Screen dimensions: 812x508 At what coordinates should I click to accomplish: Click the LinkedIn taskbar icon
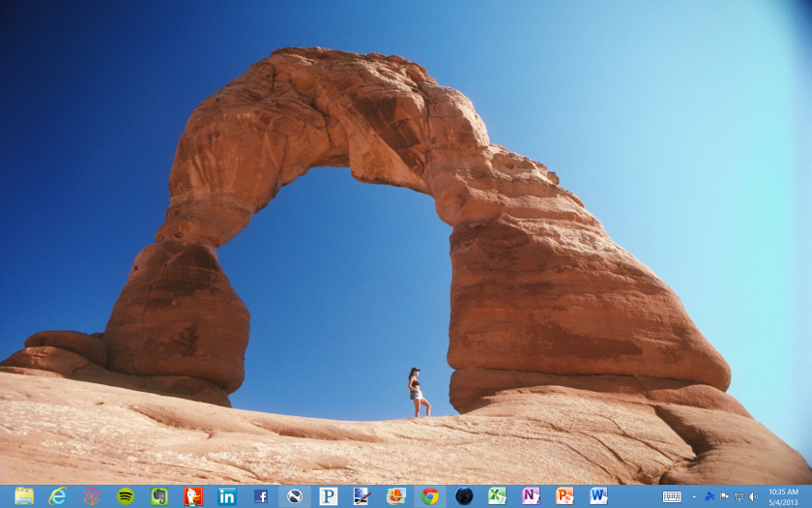click(x=227, y=496)
